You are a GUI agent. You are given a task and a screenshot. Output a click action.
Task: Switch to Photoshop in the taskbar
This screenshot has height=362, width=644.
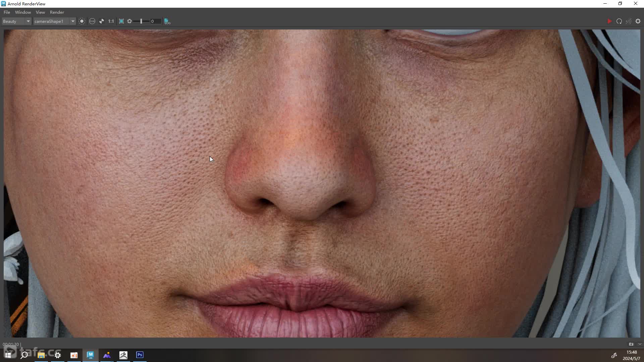coord(140,355)
